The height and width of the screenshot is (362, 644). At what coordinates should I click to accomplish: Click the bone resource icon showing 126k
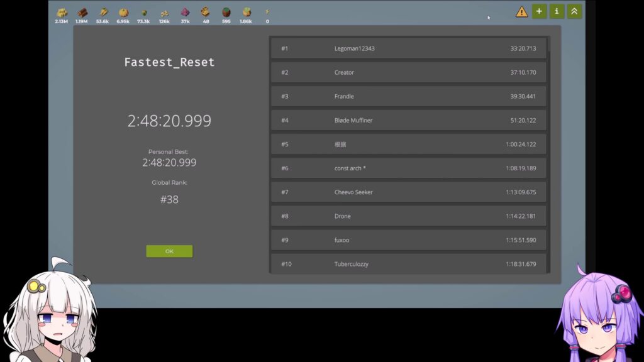pyautogui.click(x=164, y=13)
